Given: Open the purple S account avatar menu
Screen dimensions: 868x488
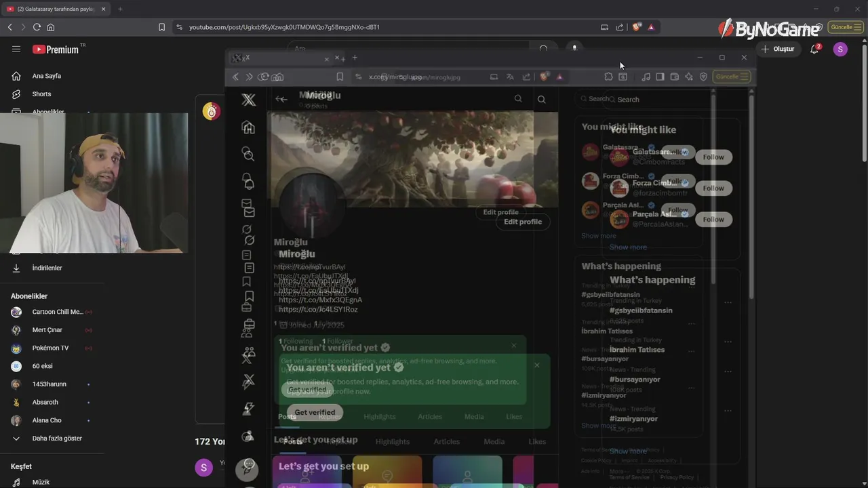Looking at the screenshot, I should [840, 49].
